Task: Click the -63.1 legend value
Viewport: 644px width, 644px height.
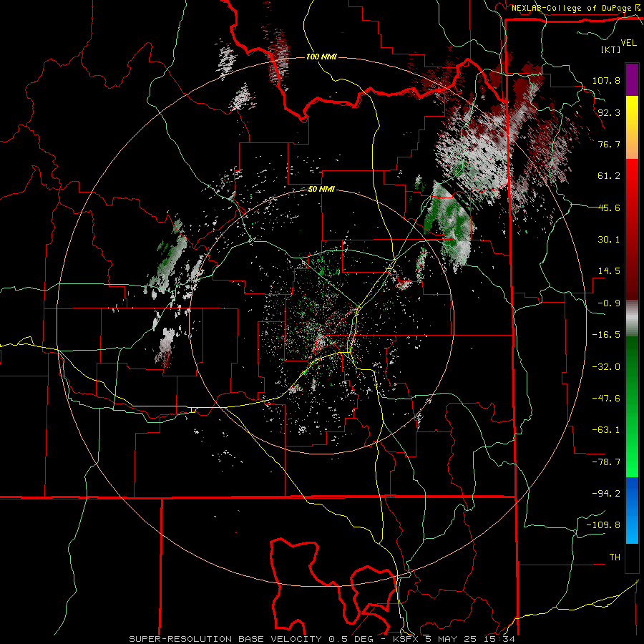Action: click(606, 430)
